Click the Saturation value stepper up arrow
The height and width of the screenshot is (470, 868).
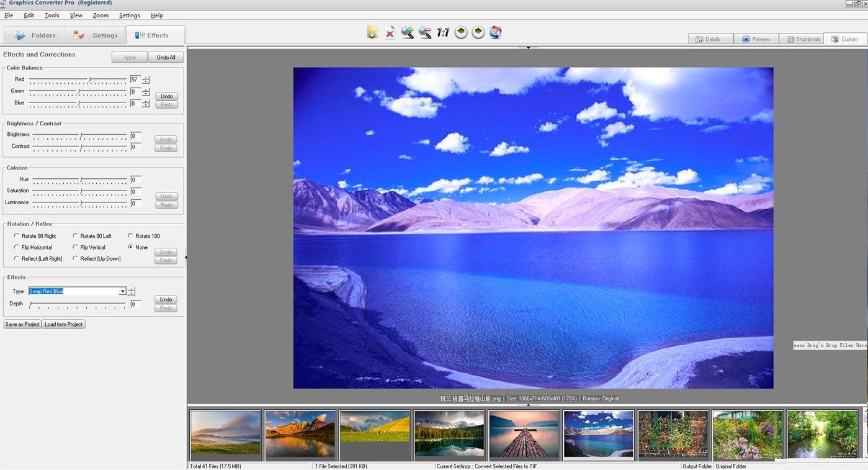click(x=145, y=189)
